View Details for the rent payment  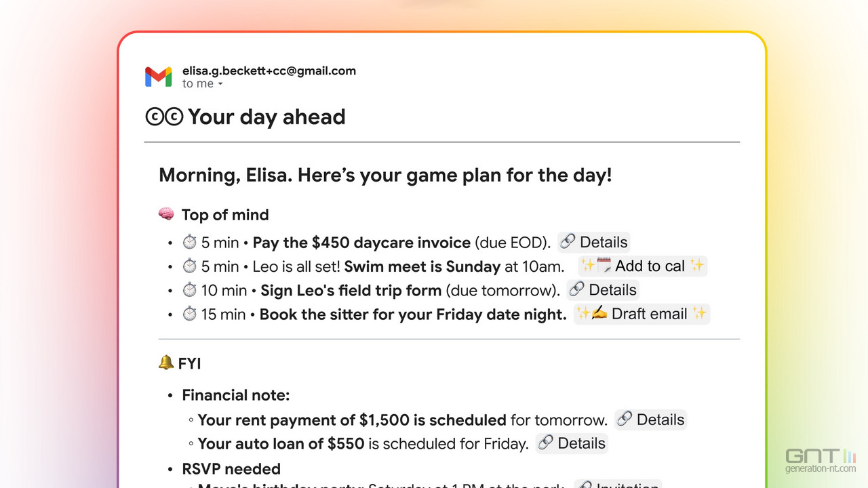point(650,420)
